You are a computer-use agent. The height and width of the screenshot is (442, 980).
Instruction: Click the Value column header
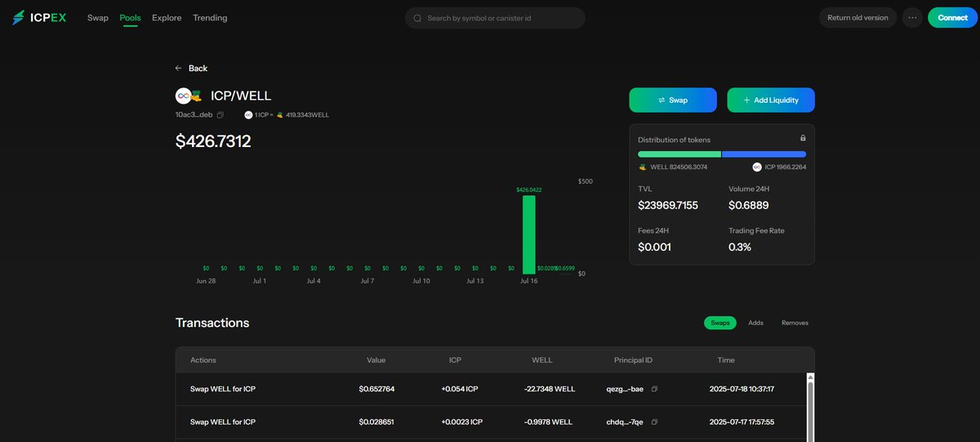click(376, 359)
